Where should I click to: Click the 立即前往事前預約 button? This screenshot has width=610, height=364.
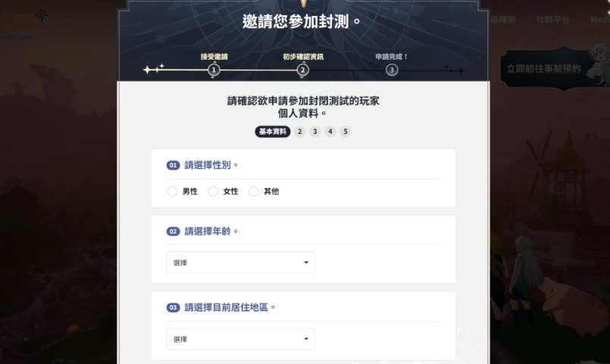(543, 69)
